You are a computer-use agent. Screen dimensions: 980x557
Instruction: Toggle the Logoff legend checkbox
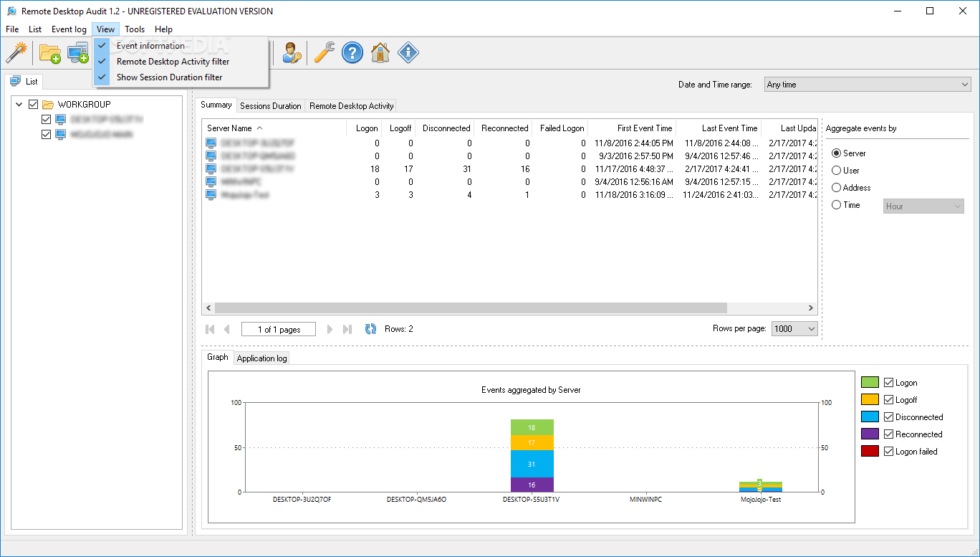pos(889,400)
